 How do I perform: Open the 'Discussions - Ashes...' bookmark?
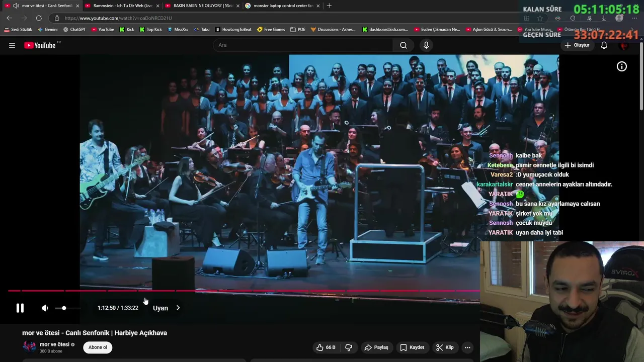pos(333,30)
